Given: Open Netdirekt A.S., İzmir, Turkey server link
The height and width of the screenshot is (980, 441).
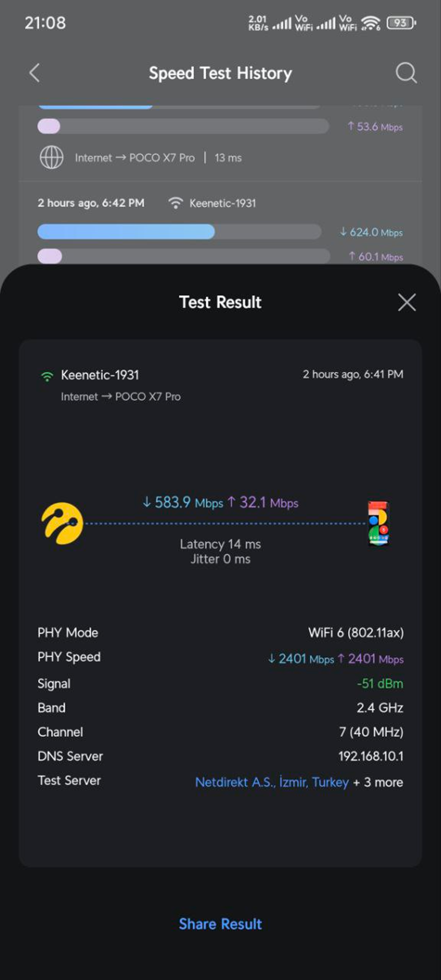Looking at the screenshot, I should click(x=272, y=782).
